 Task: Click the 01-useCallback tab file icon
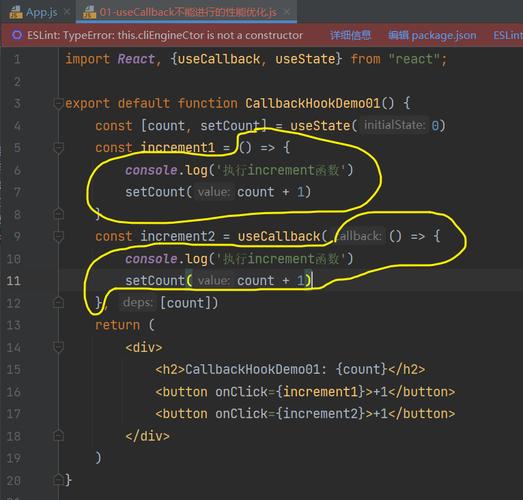(x=89, y=12)
